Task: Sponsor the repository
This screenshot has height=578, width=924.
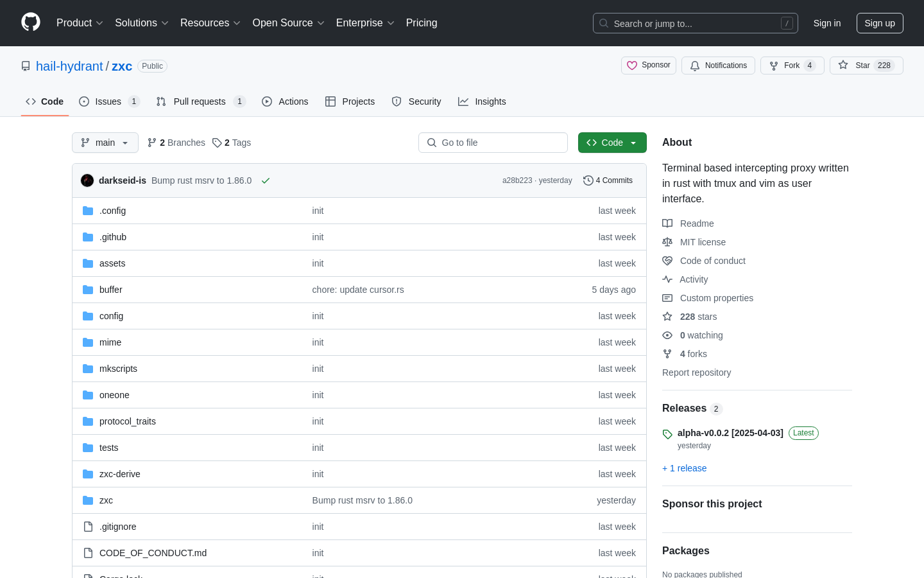Action: coord(649,66)
